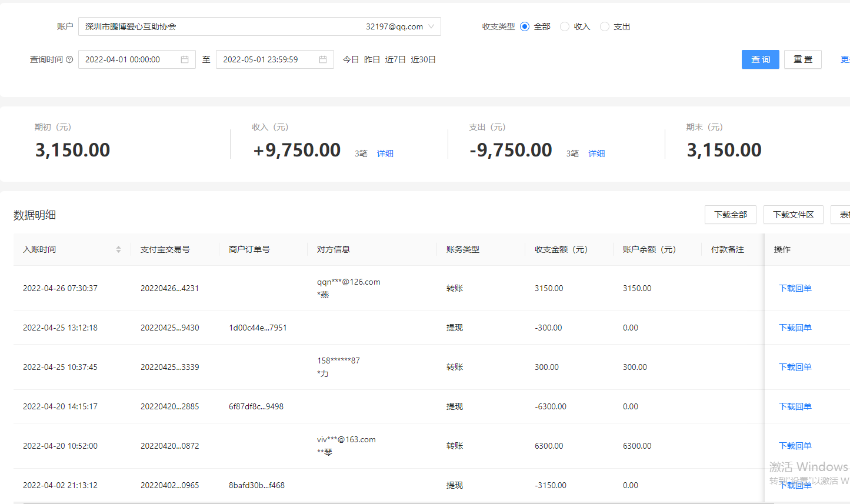Expand the 深圳市鹏博爱心互助协会 account dropdown
Image resolution: width=850 pixels, height=504 pixels.
tap(432, 26)
